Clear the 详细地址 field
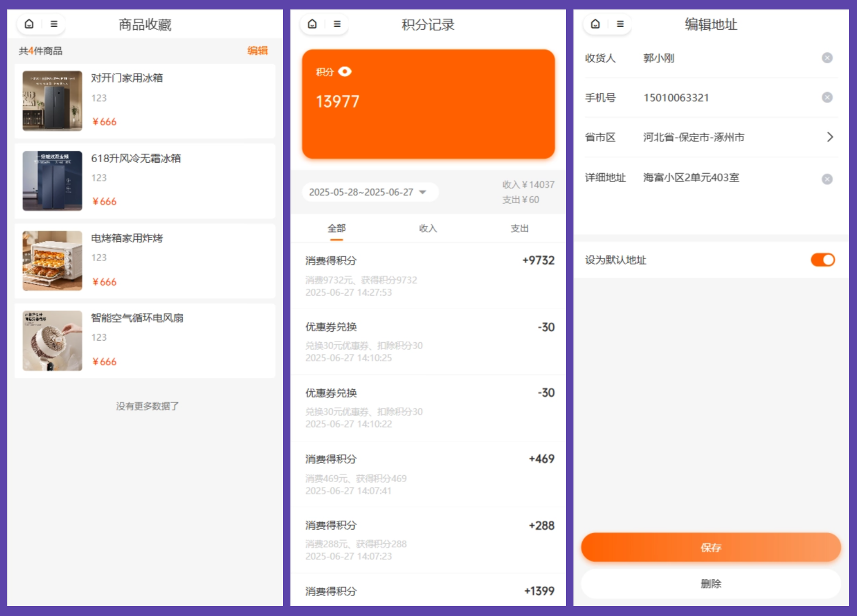Image resolution: width=857 pixels, height=616 pixels. (827, 179)
